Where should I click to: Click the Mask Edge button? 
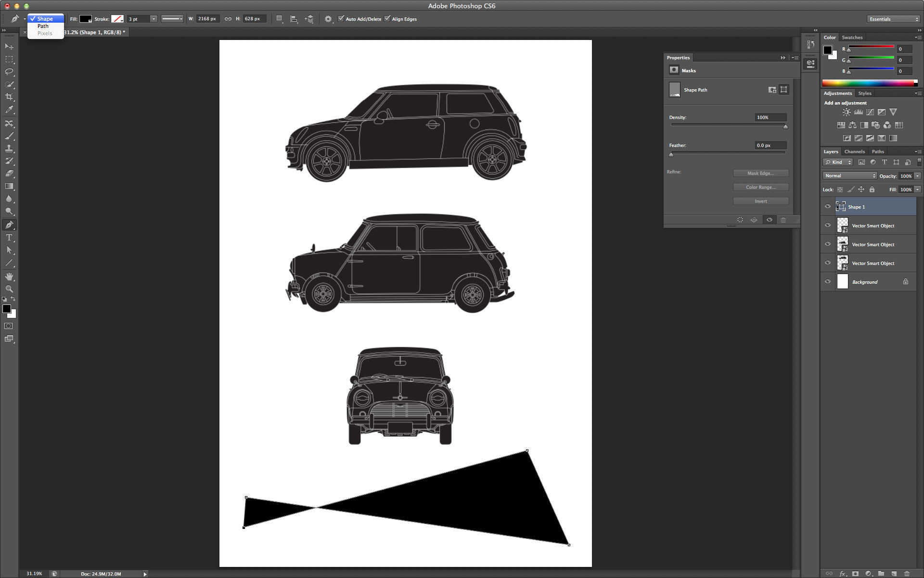coord(760,173)
